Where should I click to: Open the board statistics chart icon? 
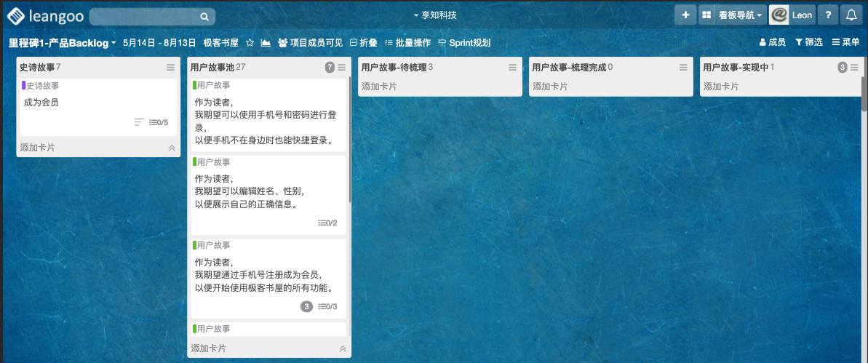(266, 43)
